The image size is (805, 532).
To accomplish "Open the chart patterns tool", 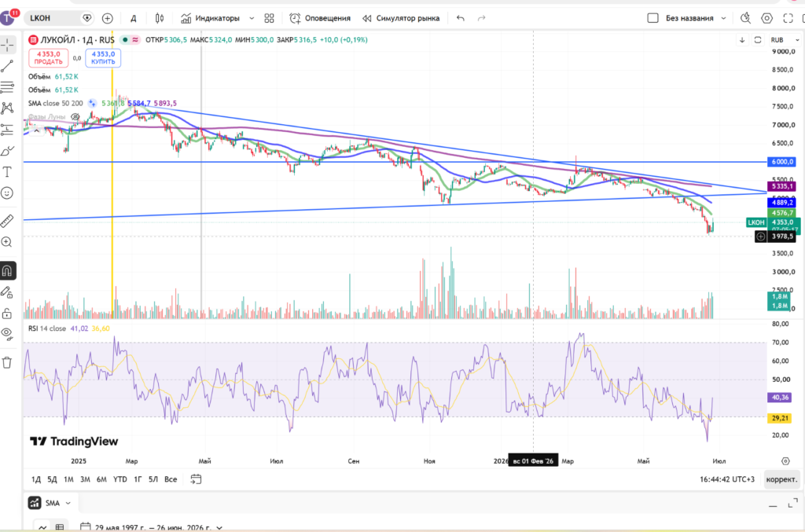I will [x=7, y=108].
